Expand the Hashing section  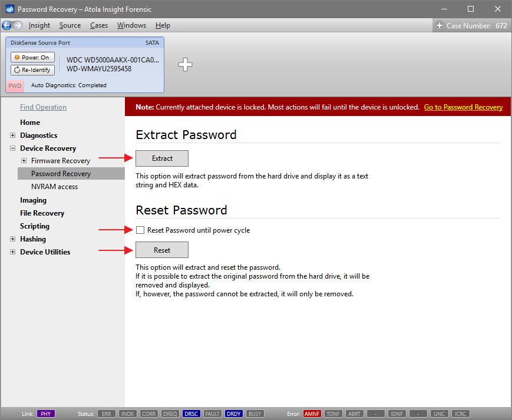coord(13,239)
